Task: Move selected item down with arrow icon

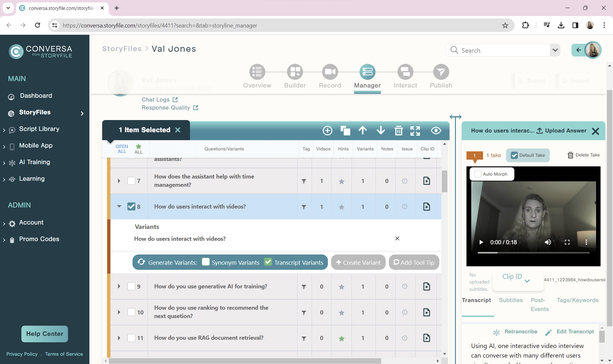Action: (x=381, y=130)
